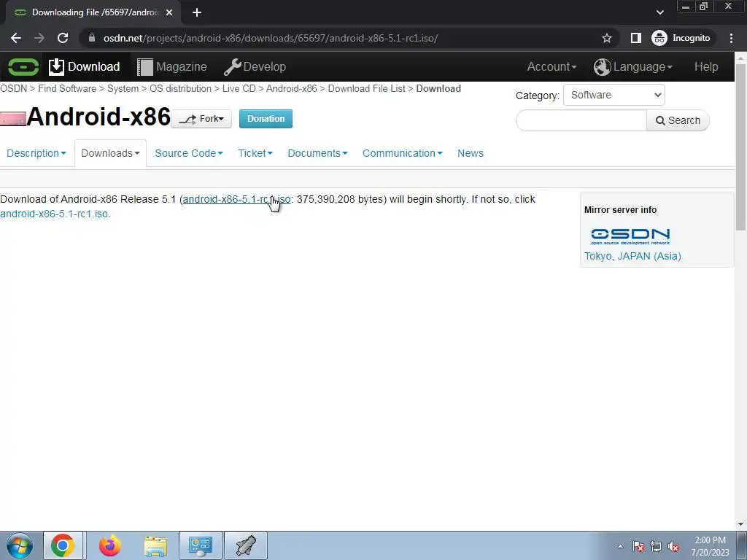This screenshot has height=560, width=747.
Task: Click the OSDN mirror server logo
Action: pos(630,236)
